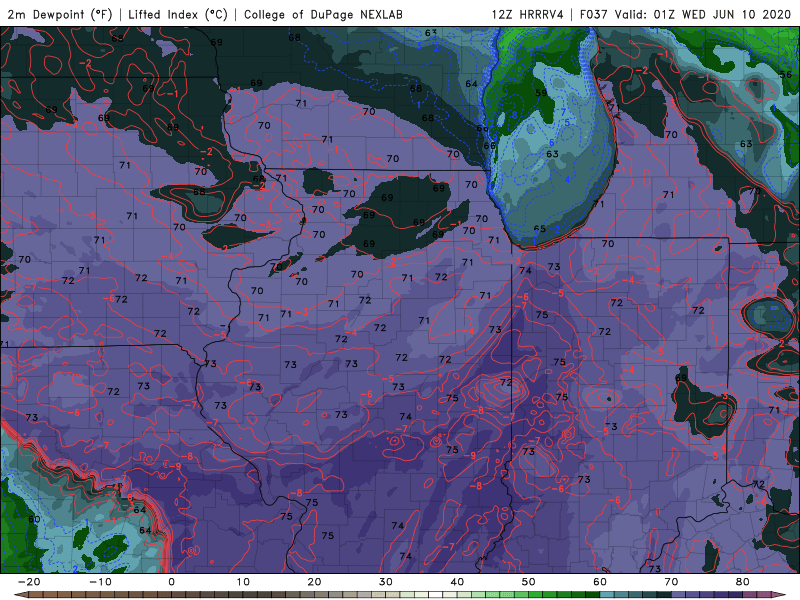Viewport: 800px width, 600px height.
Task: Click the '56' dewpoint value on the map
Action: [786, 74]
